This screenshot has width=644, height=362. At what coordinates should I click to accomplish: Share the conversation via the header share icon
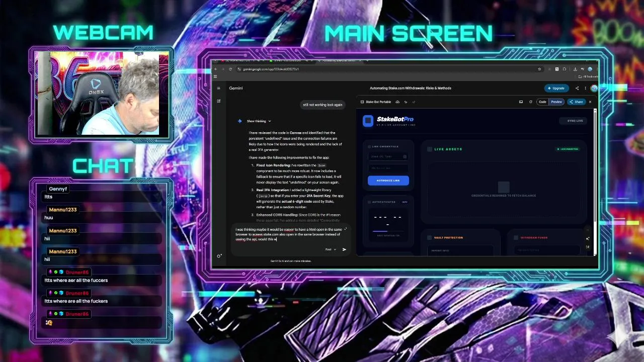tap(577, 88)
